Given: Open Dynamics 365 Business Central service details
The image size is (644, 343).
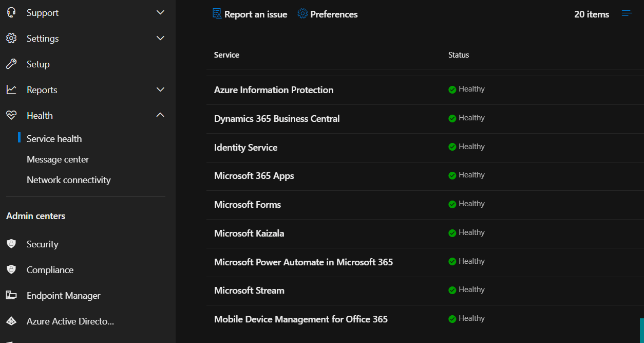Looking at the screenshot, I should tap(277, 119).
